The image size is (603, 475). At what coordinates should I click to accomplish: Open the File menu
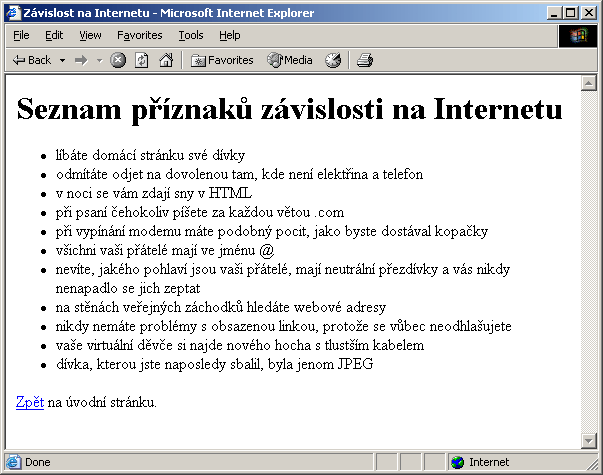tap(21, 35)
